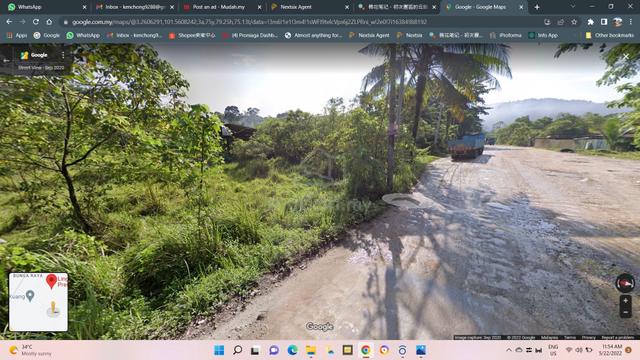Open the Photos app on the taskbar
This screenshot has height=360, width=640.
coord(421,350)
